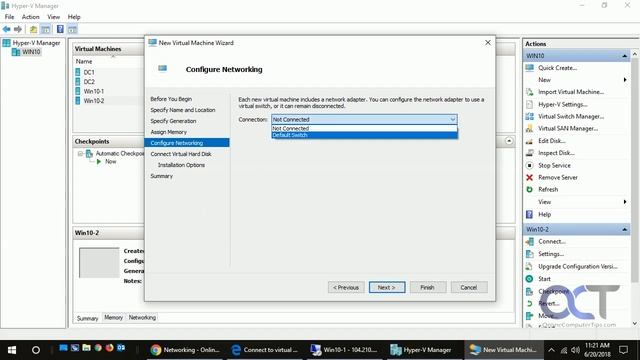640x360 pixels.
Task: Click the Stop Service icon
Action: (529, 165)
